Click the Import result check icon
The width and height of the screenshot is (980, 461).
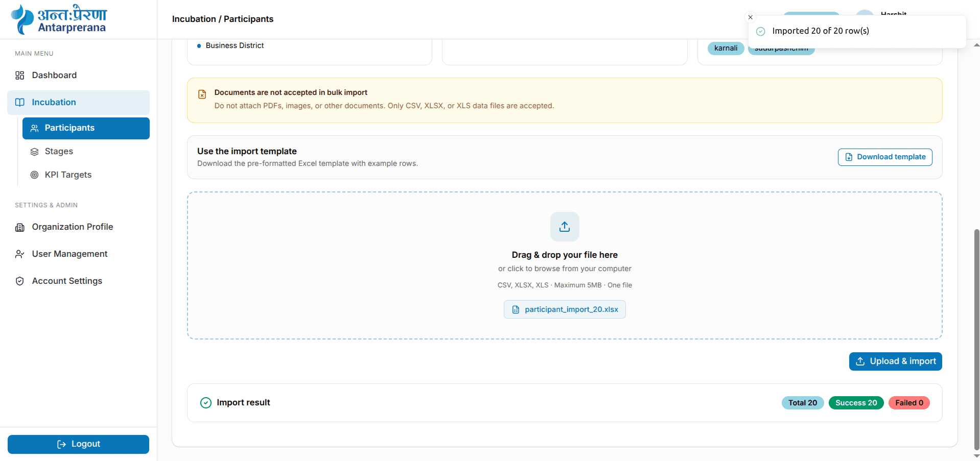[206, 403]
